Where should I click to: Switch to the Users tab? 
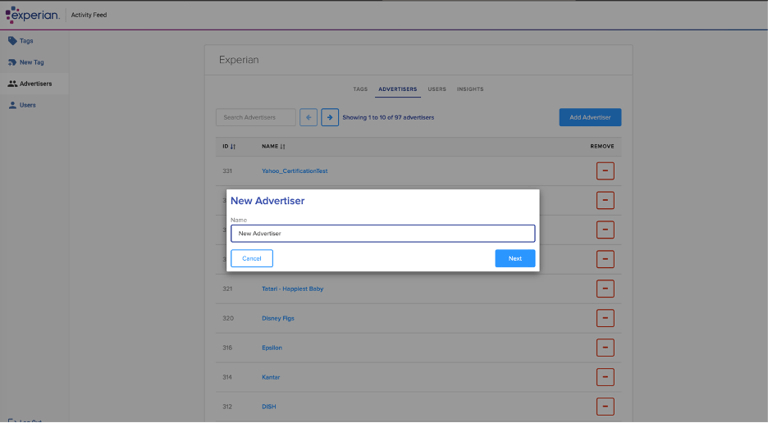(437, 89)
